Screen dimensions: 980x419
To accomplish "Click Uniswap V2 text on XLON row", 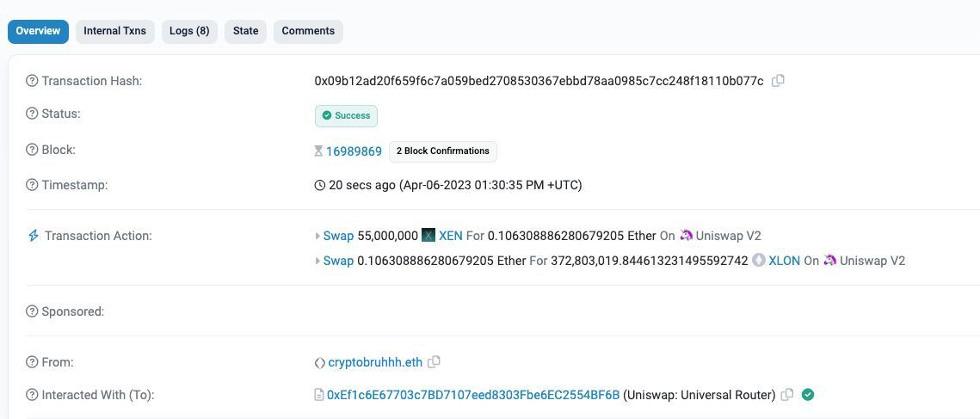I will pos(872,260).
